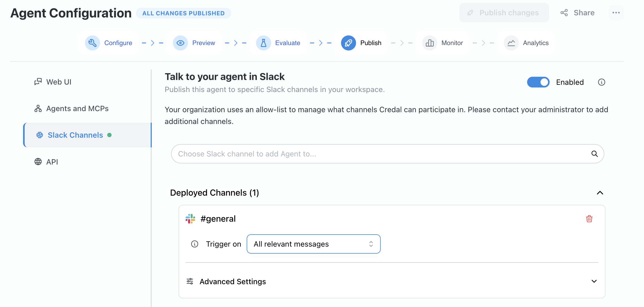Focus the Choose Slack channel search field
The width and height of the screenshot is (644, 307).
pos(387,154)
